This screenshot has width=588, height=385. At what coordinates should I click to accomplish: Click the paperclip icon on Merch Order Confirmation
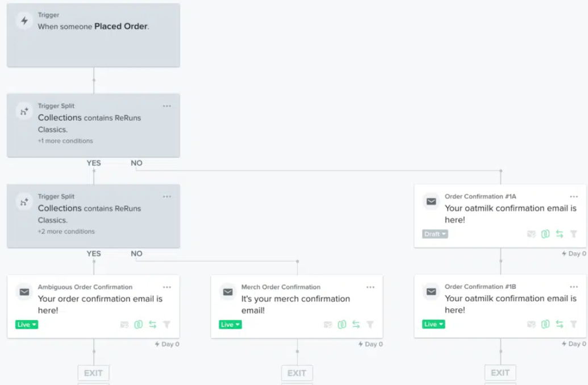click(342, 325)
